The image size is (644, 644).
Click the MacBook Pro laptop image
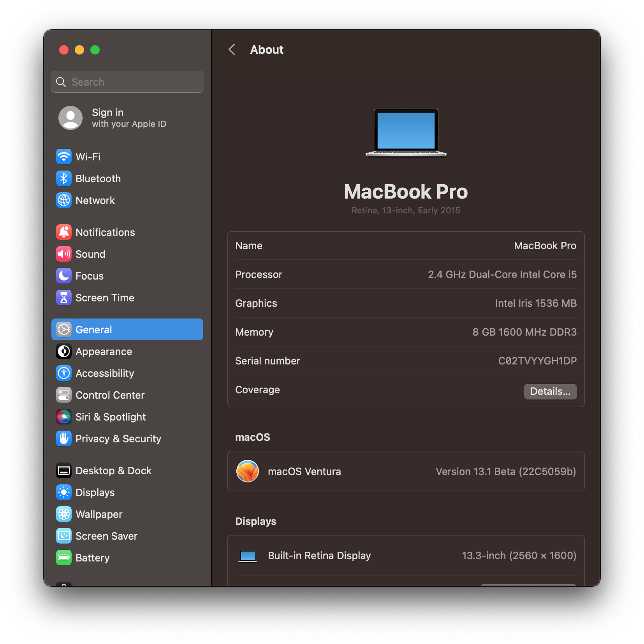tap(406, 133)
